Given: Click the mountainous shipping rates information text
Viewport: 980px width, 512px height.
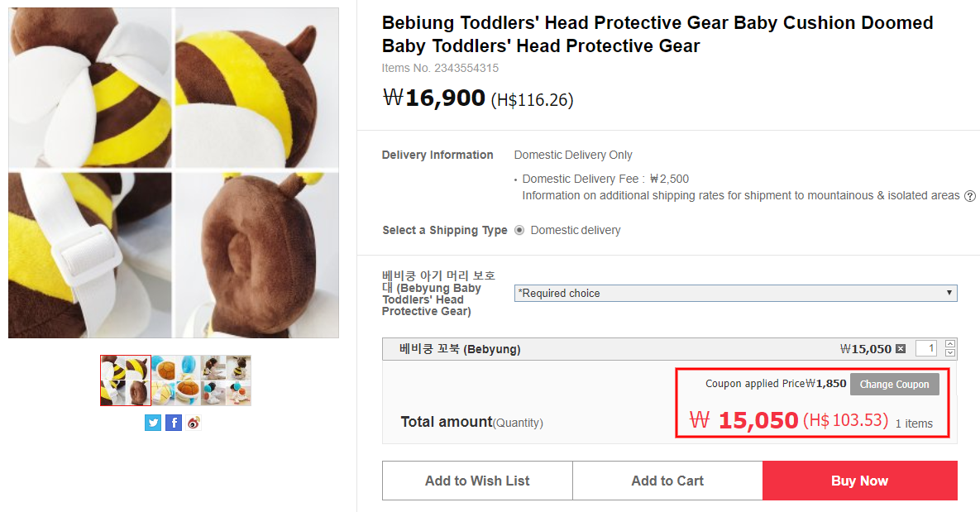Looking at the screenshot, I should coord(740,196).
